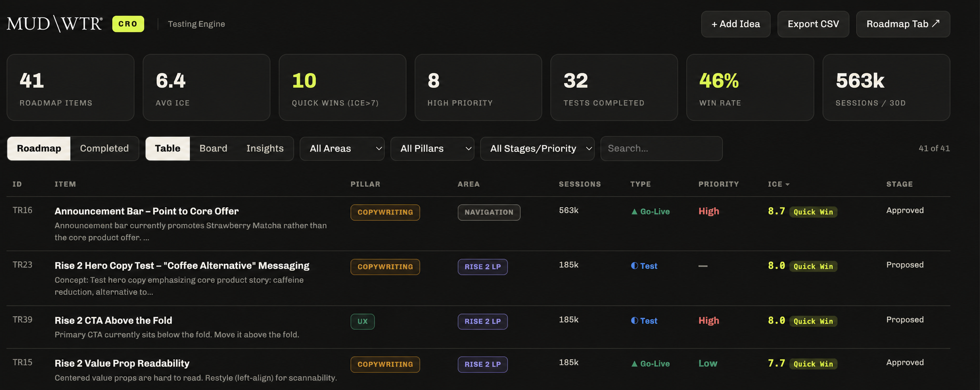Image resolution: width=980 pixels, height=390 pixels.
Task: Click Go-Live type in TR16 row
Action: coord(650,212)
